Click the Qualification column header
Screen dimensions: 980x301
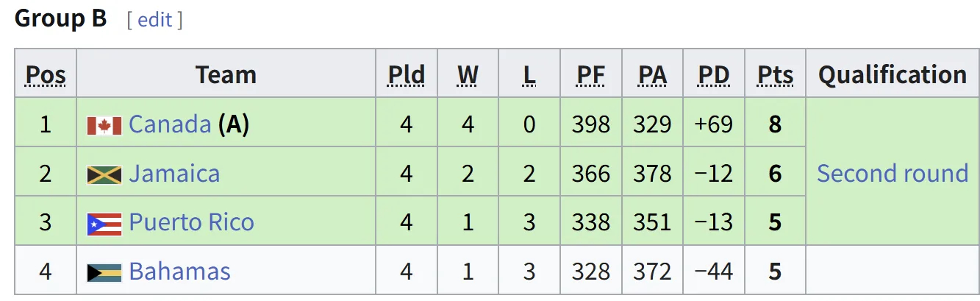[893, 74]
